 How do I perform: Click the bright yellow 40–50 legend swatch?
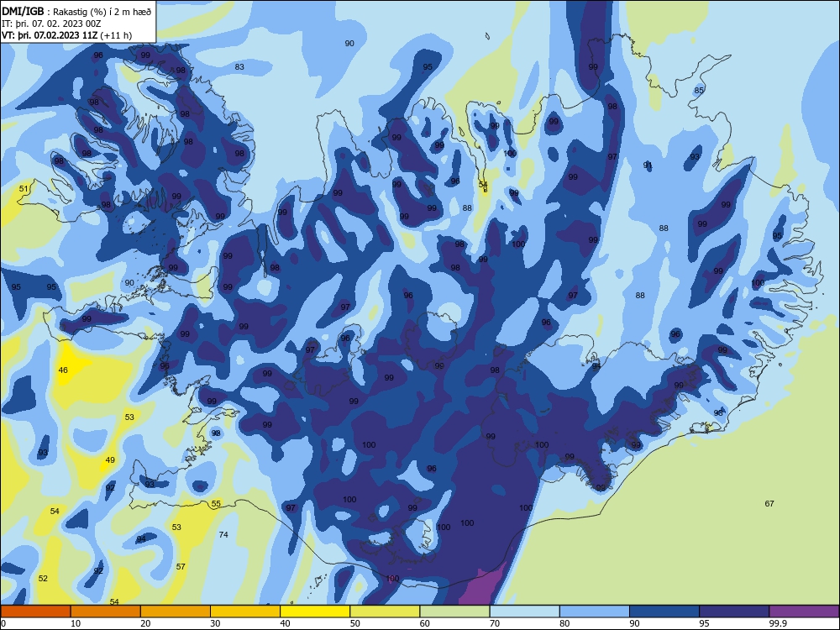(x=315, y=612)
